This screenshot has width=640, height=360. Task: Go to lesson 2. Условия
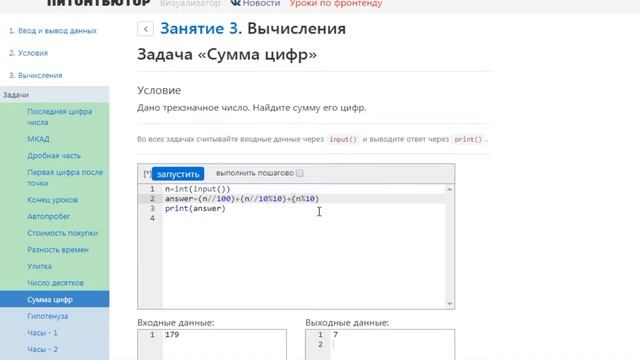point(29,53)
